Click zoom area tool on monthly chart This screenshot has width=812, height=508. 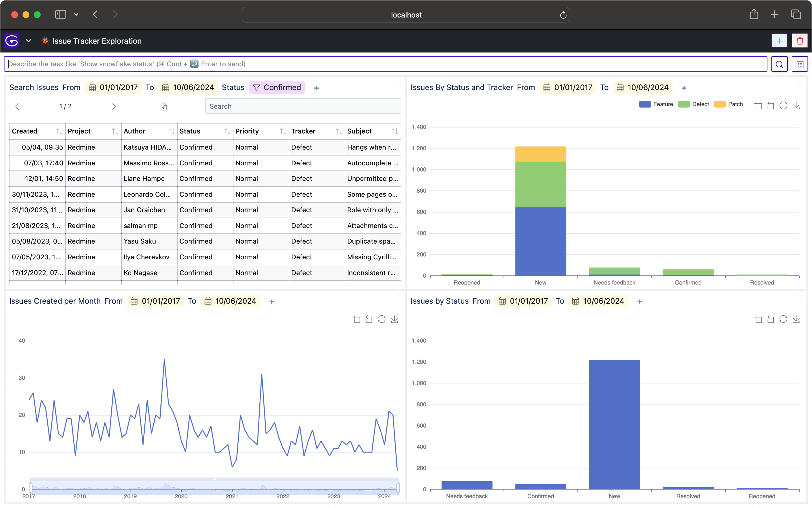[357, 319]
